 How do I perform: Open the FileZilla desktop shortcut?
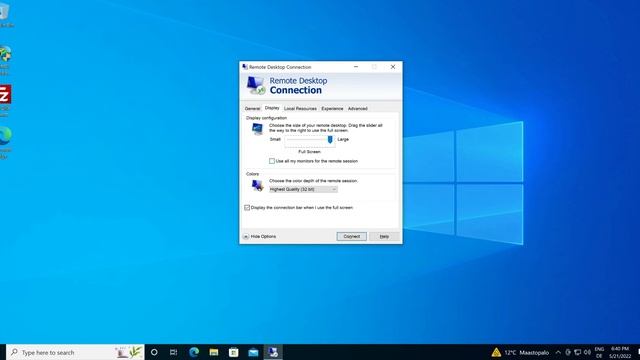coord(5,95)
